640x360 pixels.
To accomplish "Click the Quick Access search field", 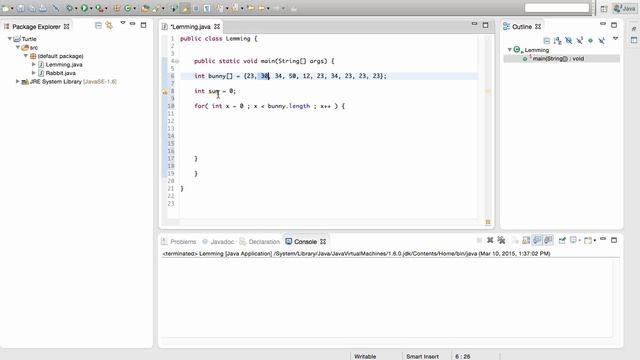I will [x=557, y=8].
